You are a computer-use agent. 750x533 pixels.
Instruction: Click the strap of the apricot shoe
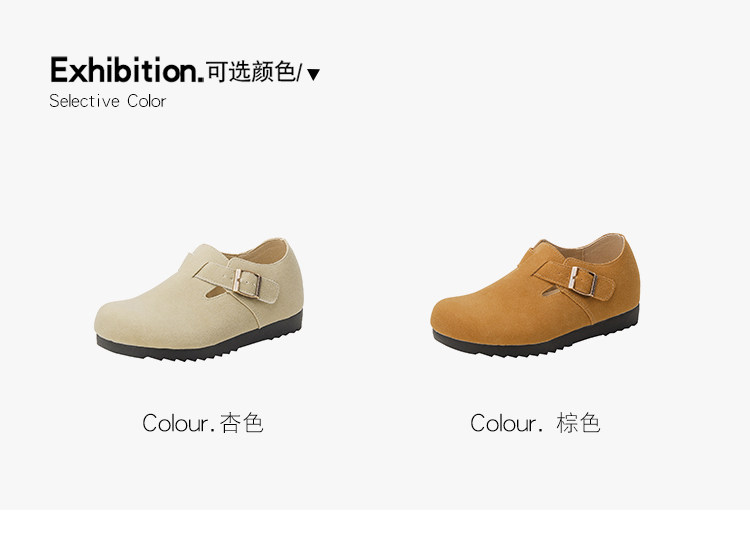click(237, 281)
